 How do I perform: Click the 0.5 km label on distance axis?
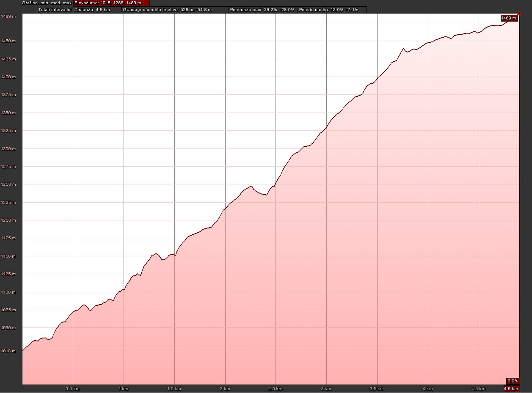click(x=72, y=388)
